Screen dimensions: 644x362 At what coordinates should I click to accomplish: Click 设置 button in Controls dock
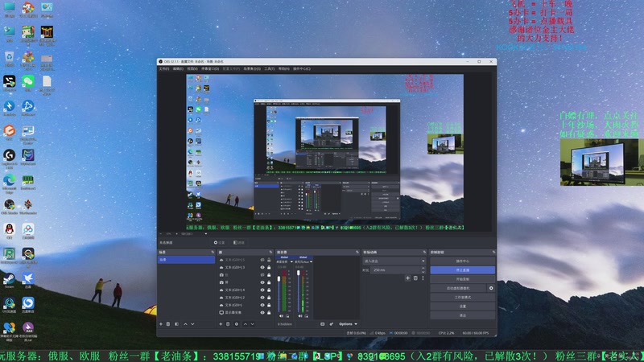(462, 306)
